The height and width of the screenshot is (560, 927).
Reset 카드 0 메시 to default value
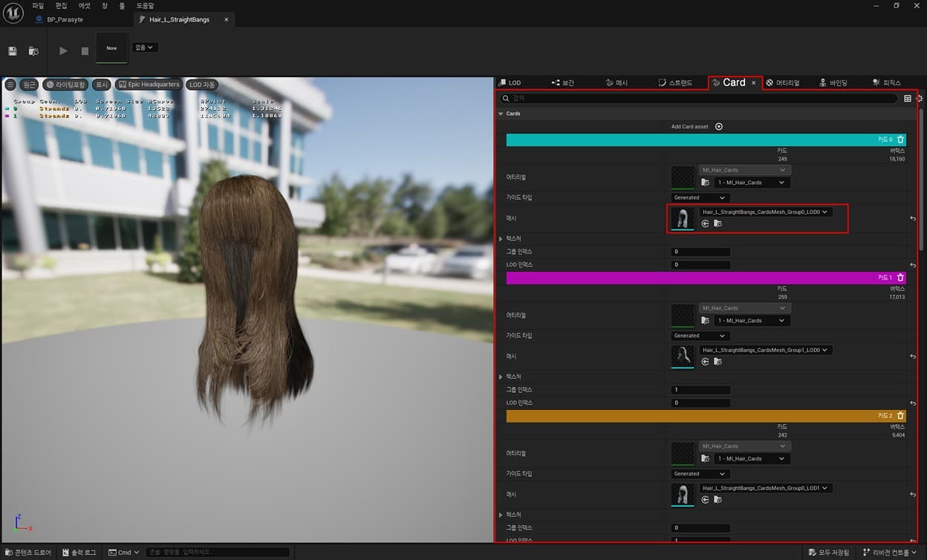click(912, 218)
